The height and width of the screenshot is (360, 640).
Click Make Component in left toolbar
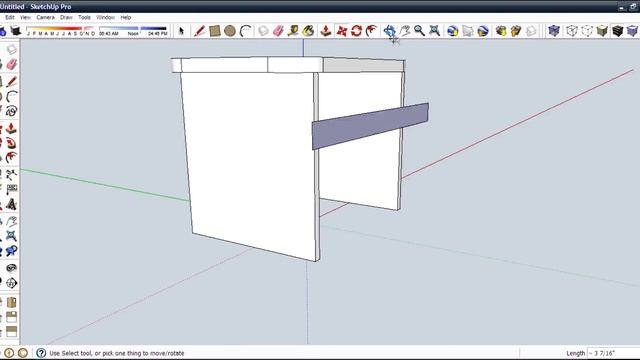coord(11,49)
